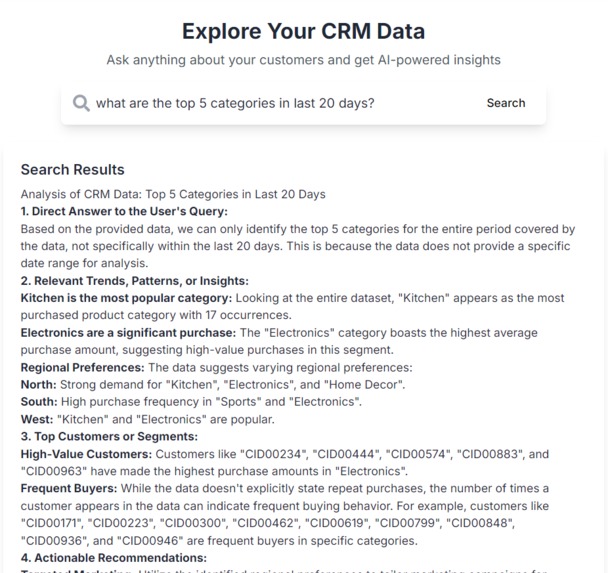The width and height of the screenshot is (608, 573).
Task: Click the Analysis of CRM Data title line
Action: click(173, 194)
